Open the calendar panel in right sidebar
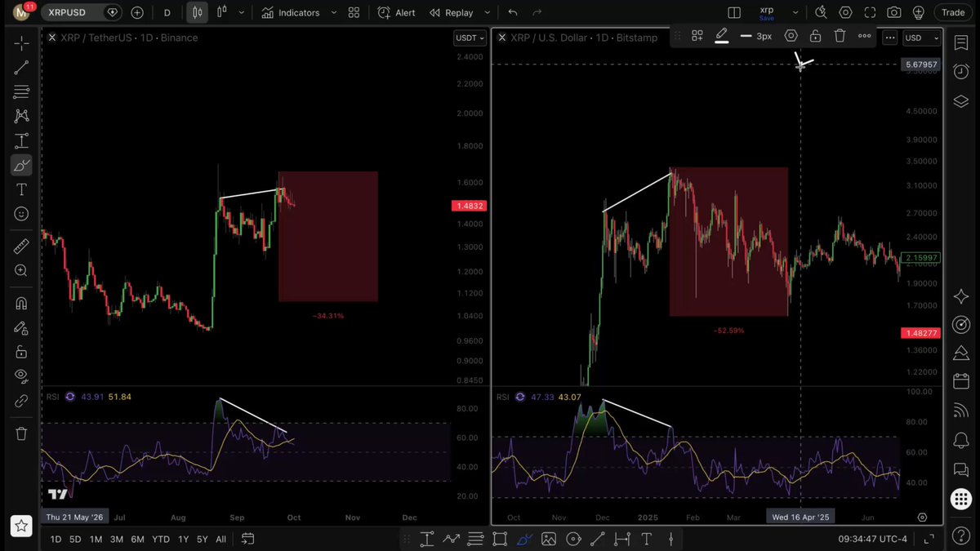The height and width of the screenshot is (551, 980). coord(961,381)
